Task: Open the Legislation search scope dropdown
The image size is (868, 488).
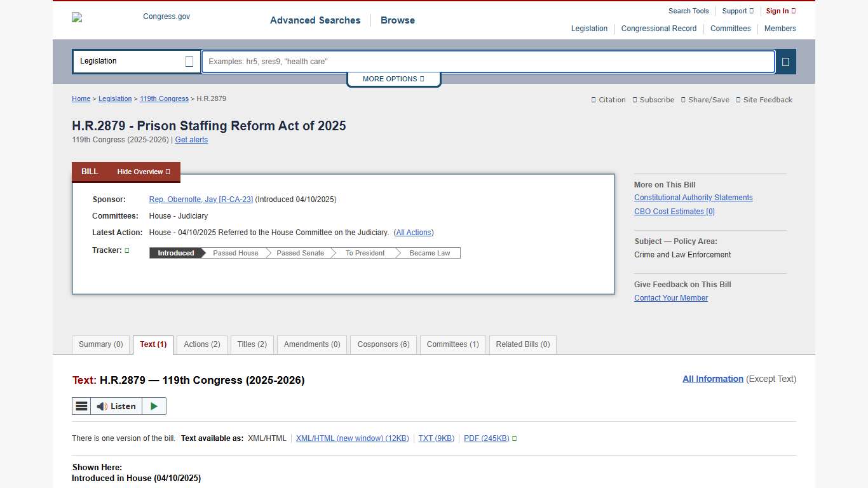Action: [135, 62]
